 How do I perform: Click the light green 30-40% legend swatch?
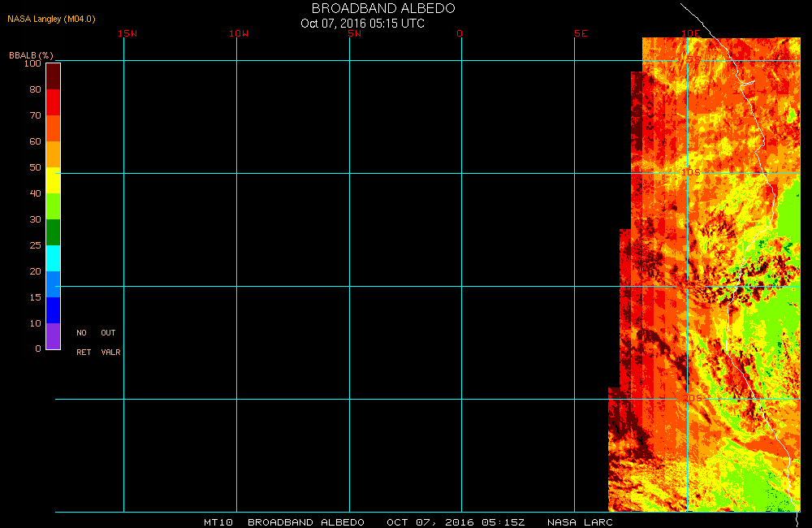53,206
